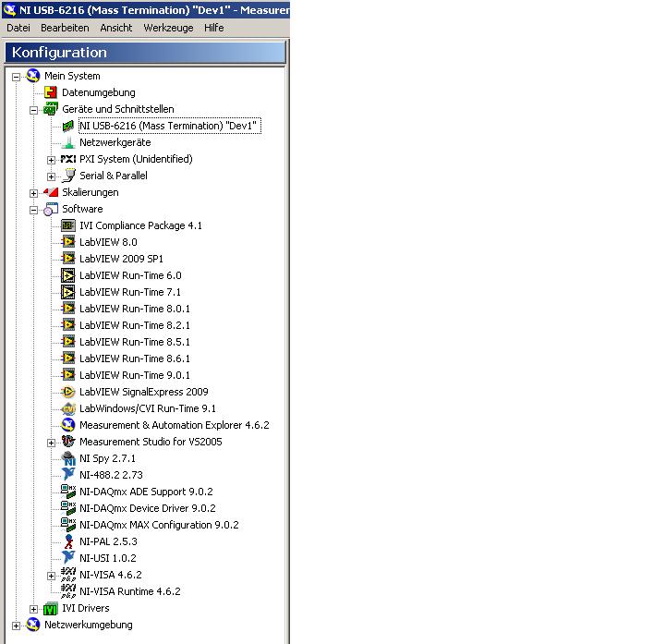Click the Netzwerkumgebung globe icon
This screenshot has height=644, width=665.
33,625
